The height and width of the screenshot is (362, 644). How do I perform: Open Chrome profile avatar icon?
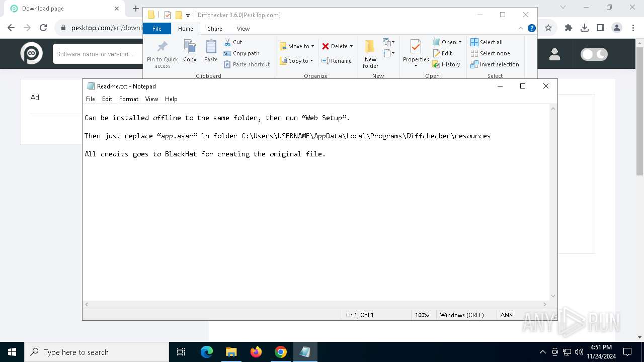pos(617,28)
